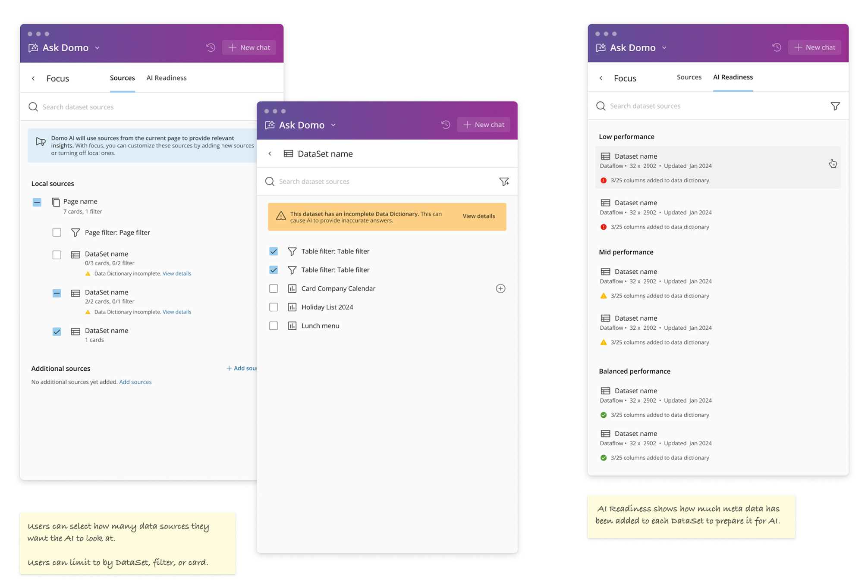Toggle the Page name partial checkbox
Image resolution: width=868 pixels, height=588 pixels.
point(37,202)
